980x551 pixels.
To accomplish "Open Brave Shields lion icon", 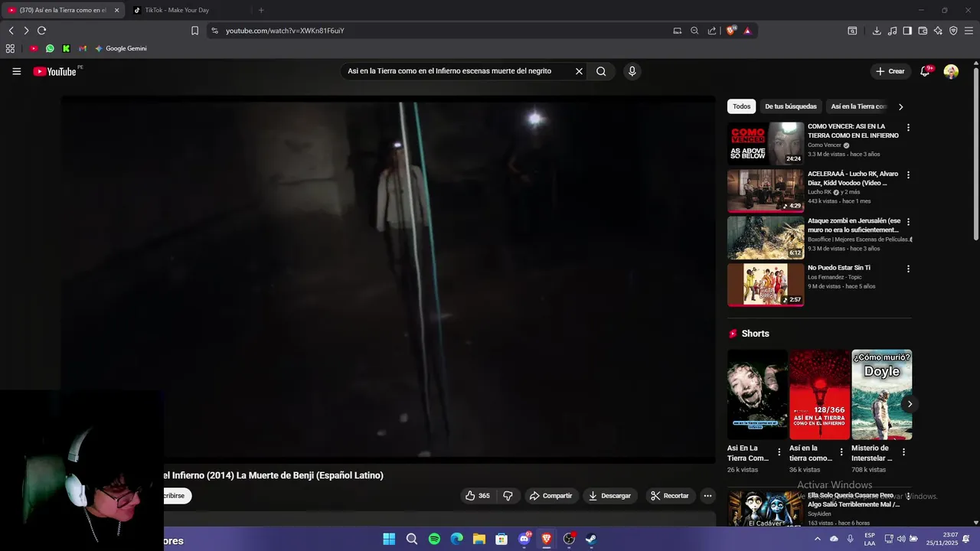I will pyautogui.click(x=731, y=31).
